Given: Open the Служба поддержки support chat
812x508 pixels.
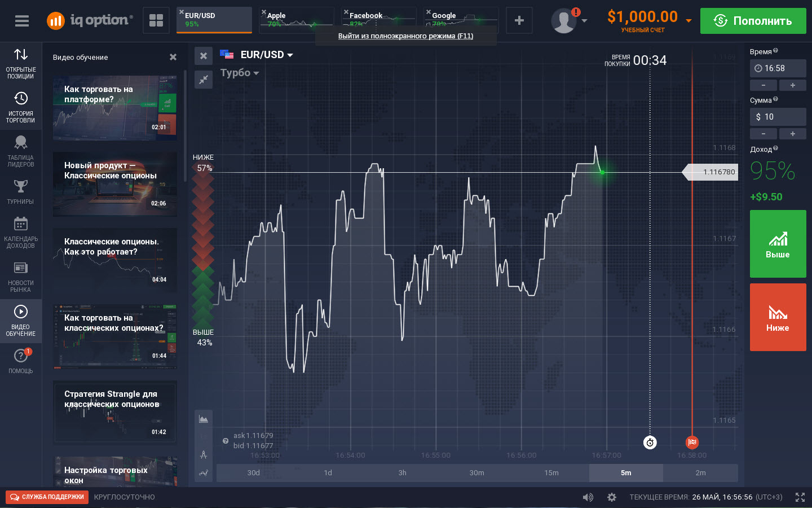Looking at the screenshot, I should (47, 497).
